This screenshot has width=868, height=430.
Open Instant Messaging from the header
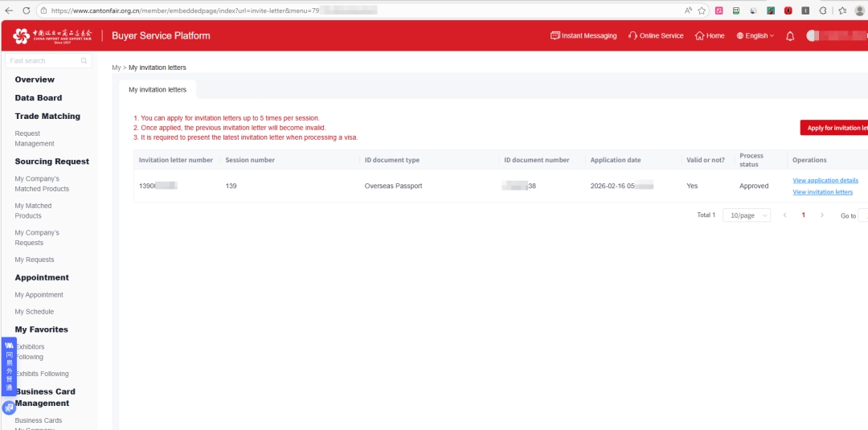pyautogui.click(x=583, y=36)
